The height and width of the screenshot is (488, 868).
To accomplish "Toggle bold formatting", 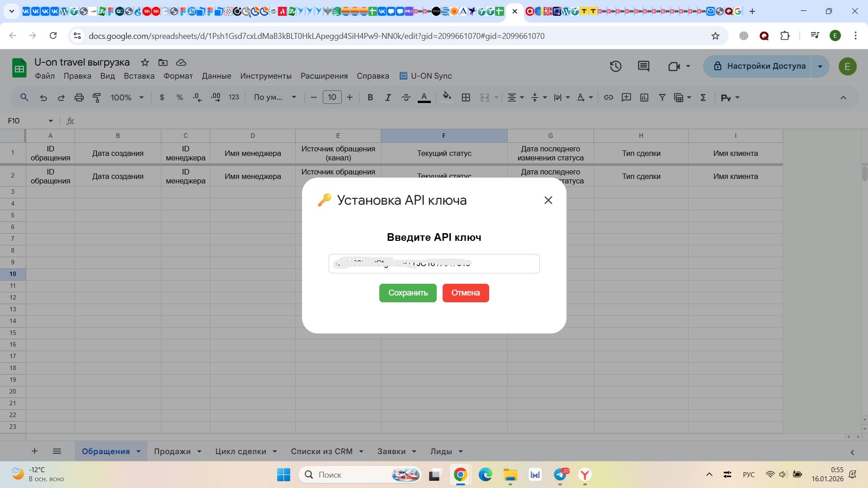I will pos(370,98).
